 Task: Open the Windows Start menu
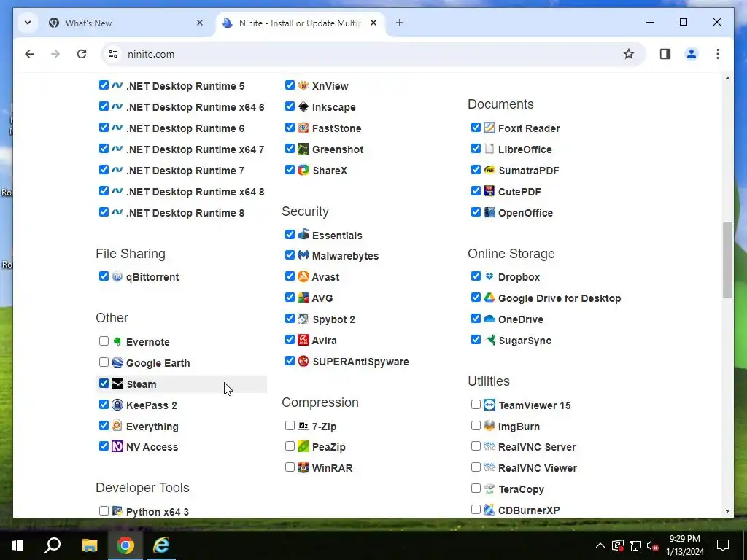(18, 545)
